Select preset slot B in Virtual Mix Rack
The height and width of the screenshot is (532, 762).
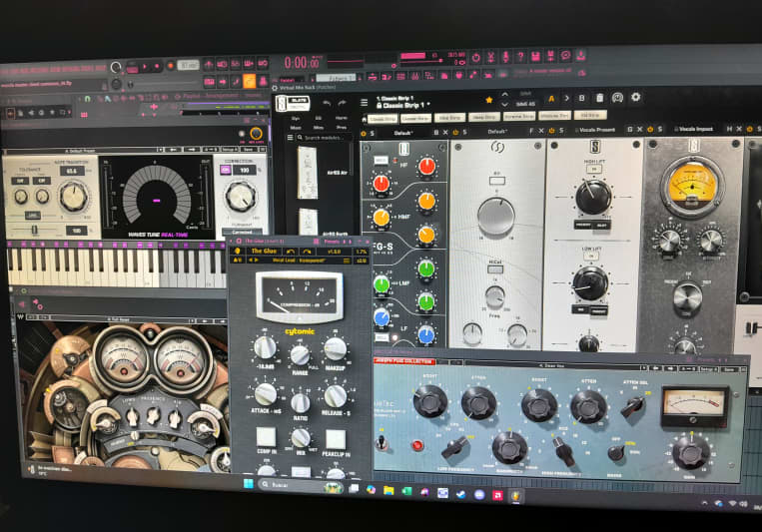pyautogui.click(x=581, y=98)
